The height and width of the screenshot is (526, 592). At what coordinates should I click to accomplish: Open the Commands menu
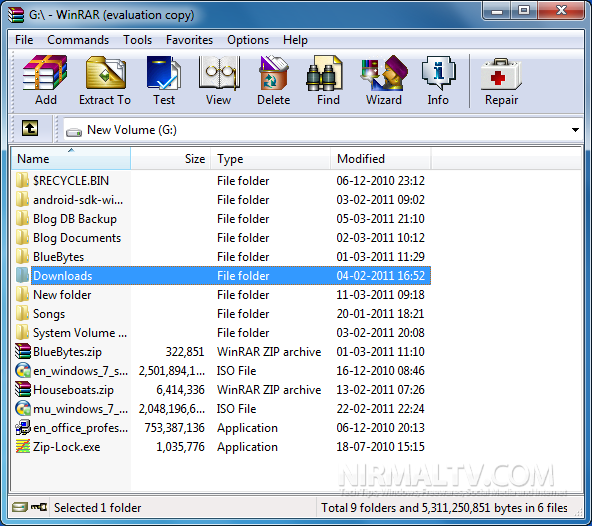coord(78,40)
